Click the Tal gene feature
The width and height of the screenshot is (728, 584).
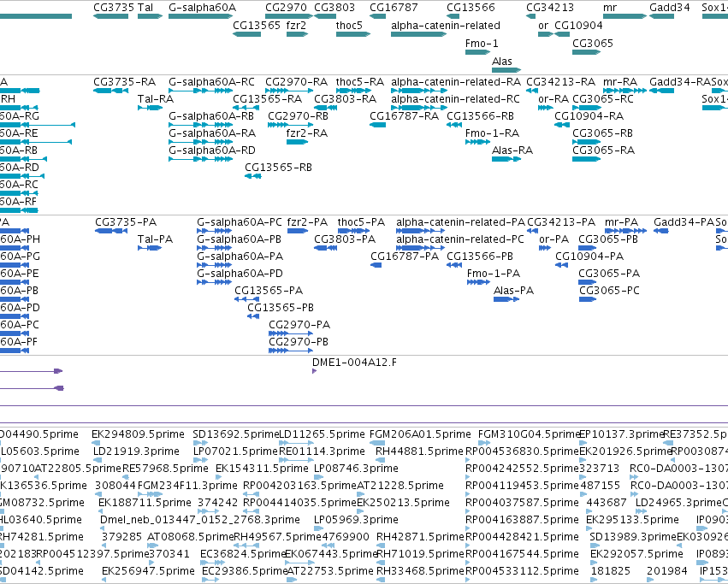coord(150,16)
